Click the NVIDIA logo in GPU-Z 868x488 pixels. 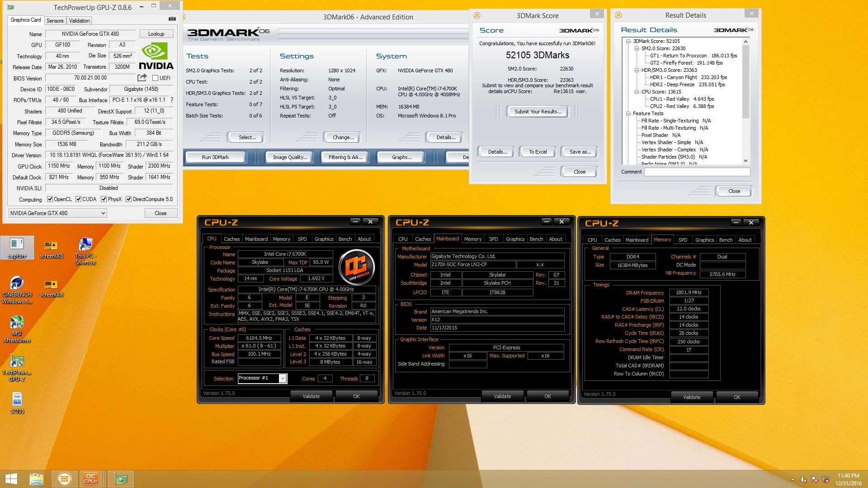point(156,56)
